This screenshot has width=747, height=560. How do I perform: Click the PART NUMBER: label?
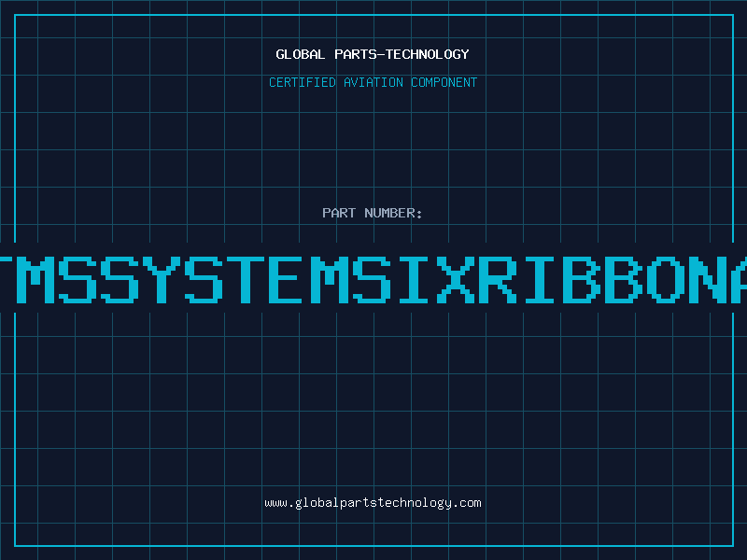tap(373, 213)
